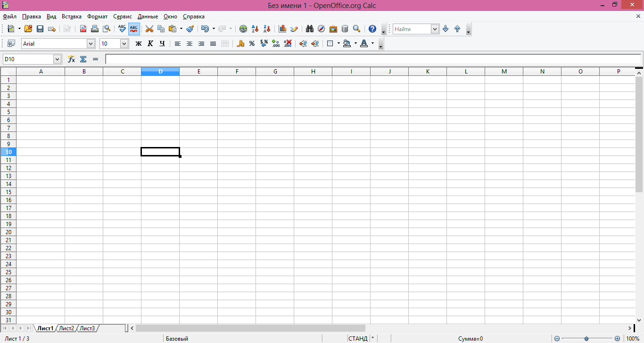Expand the Arial font name dropdown
Screen dimensions: 644x343
(91, 43)
